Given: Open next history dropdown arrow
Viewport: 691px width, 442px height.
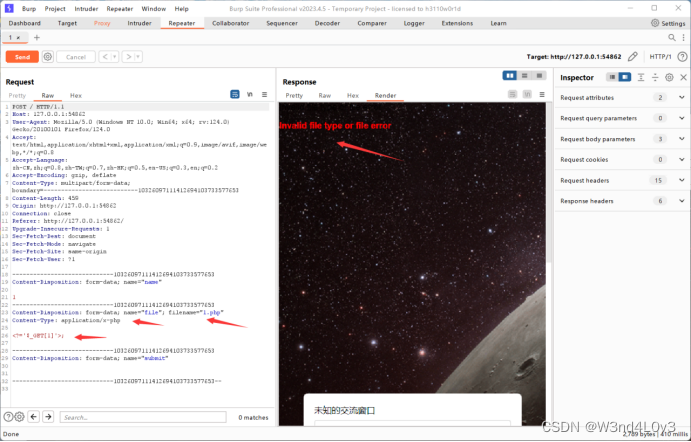Looking at the screenshot, I should 138,57.
